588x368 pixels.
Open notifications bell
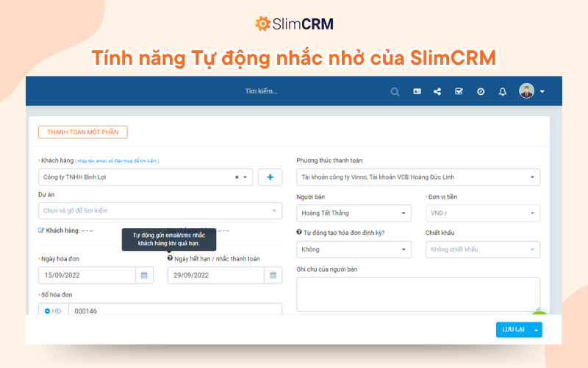503,91
